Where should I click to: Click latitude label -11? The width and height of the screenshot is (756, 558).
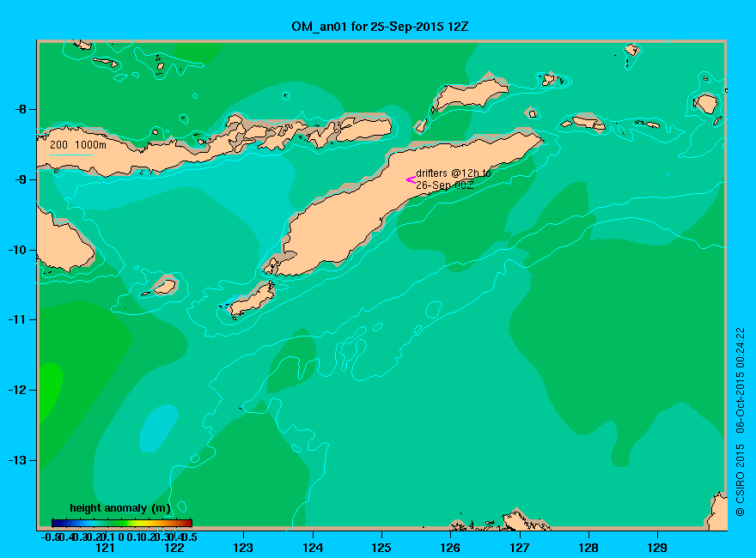pyautogui.click(x=18, y=319)
